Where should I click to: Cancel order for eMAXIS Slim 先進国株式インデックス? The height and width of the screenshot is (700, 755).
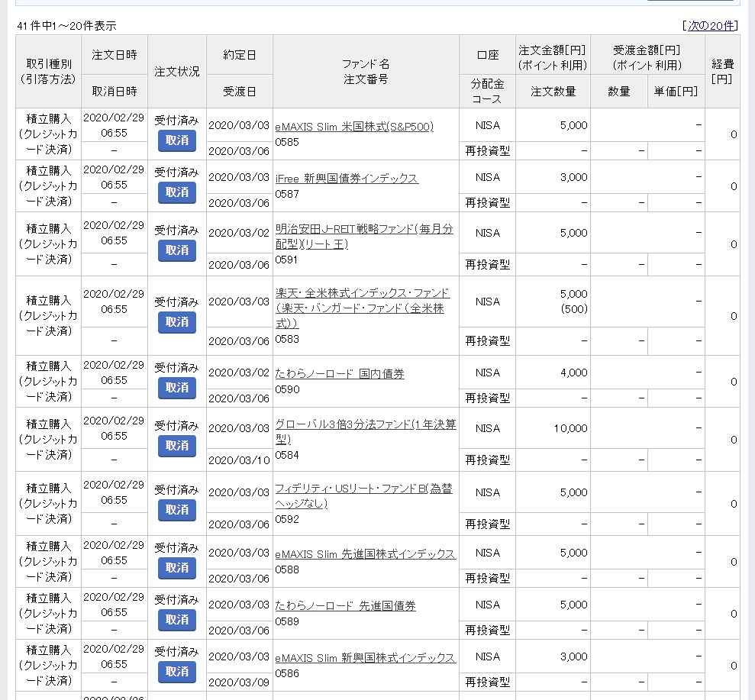pyautogui.click(x=176, y=568)
